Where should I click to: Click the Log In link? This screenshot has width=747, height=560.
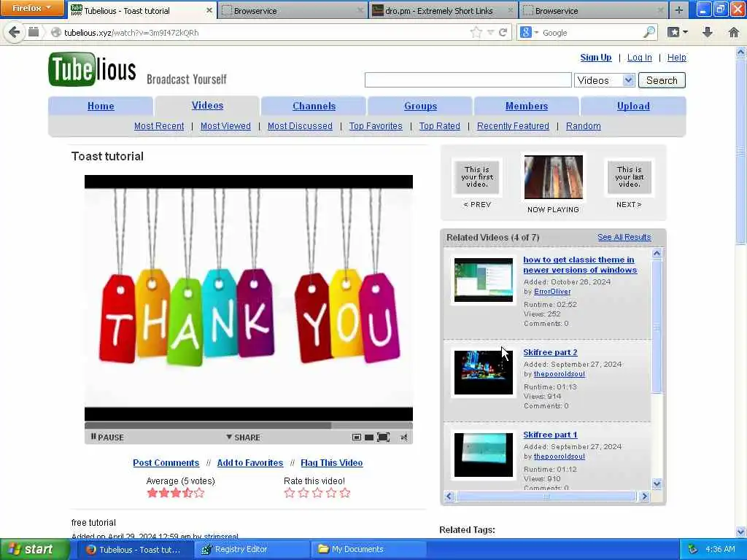click(x=639, y=57)
